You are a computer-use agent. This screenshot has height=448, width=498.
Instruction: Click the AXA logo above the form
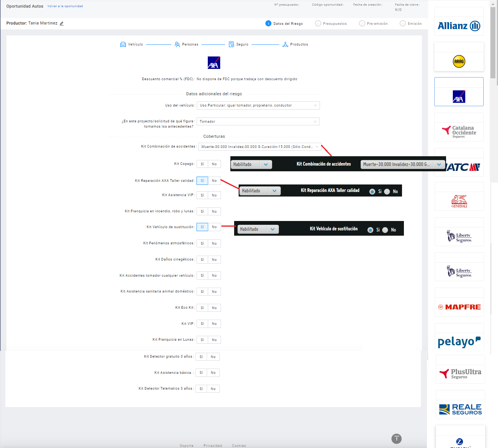pos(214,62)
